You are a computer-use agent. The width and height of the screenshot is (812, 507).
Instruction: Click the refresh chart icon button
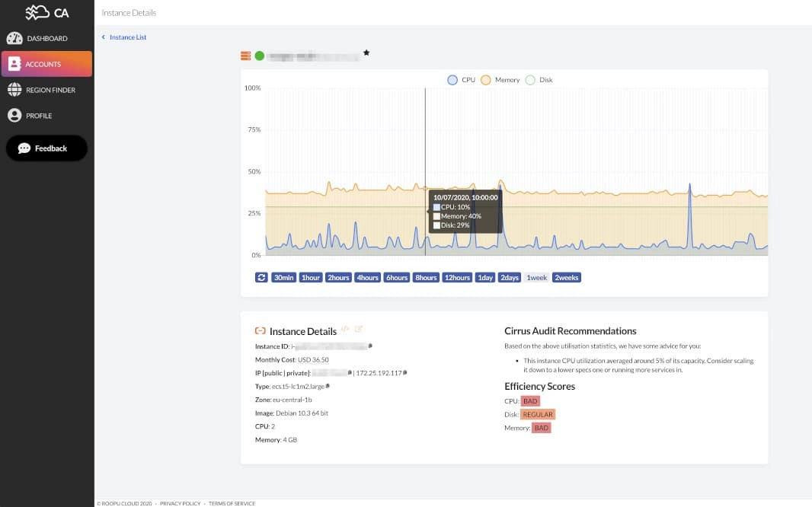(261, 278)
